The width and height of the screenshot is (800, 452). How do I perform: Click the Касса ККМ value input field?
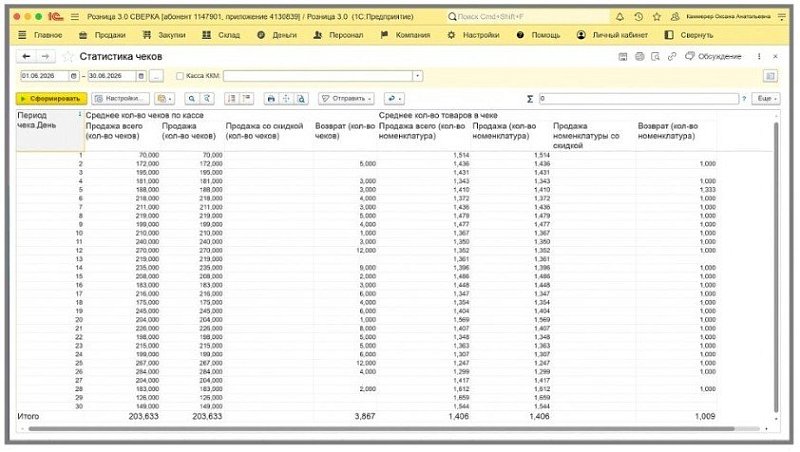pos(317,76)
